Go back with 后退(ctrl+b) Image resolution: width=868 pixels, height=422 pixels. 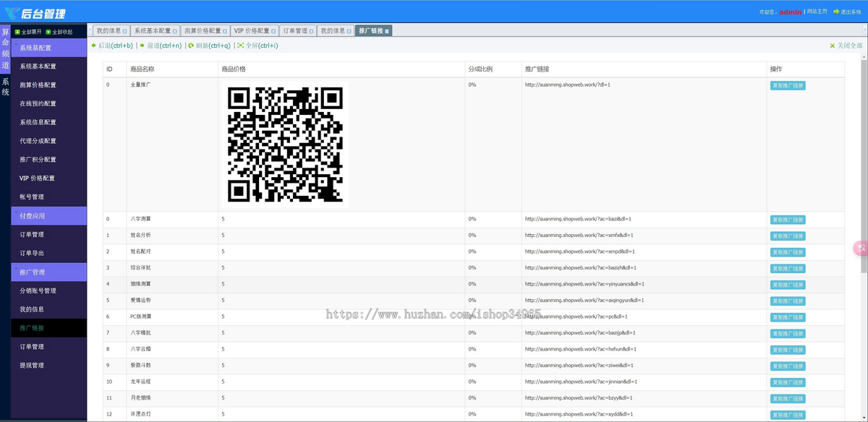(x=112, y=46)
